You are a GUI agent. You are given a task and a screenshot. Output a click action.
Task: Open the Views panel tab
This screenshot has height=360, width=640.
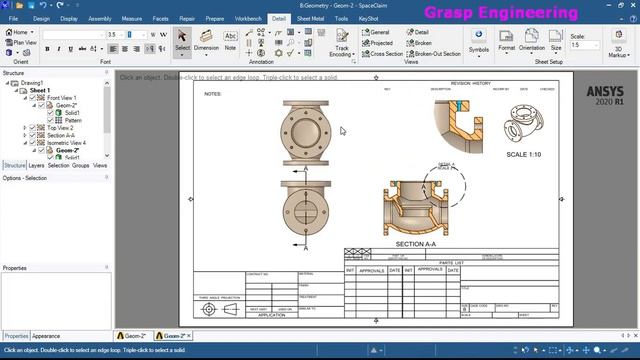[100, 165]
